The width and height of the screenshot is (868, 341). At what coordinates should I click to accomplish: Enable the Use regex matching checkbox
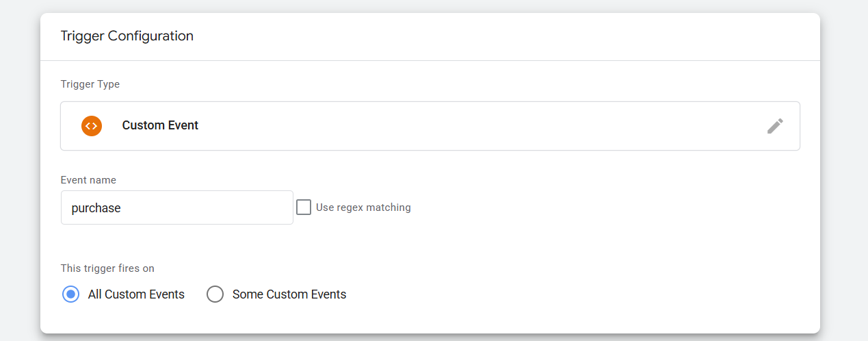(304, 207)
